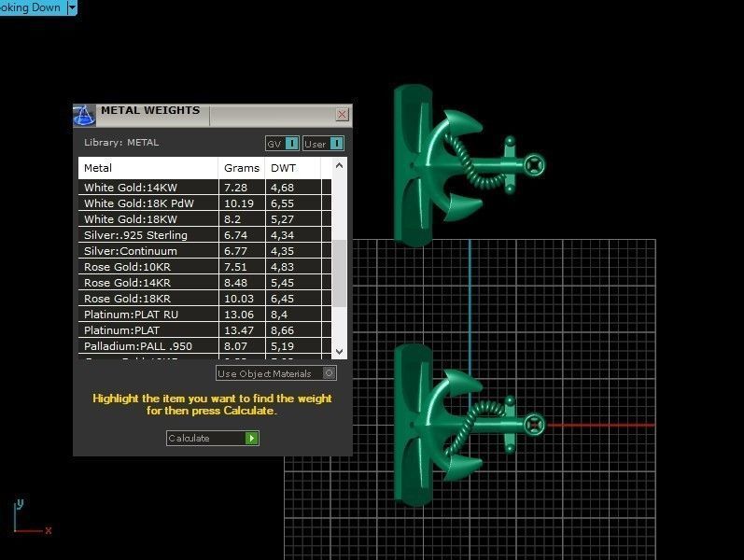Click the green play arrow on Calculate
Image resolution: width=744 pixels, height=560 pixels.
click(x=251, y=438)
